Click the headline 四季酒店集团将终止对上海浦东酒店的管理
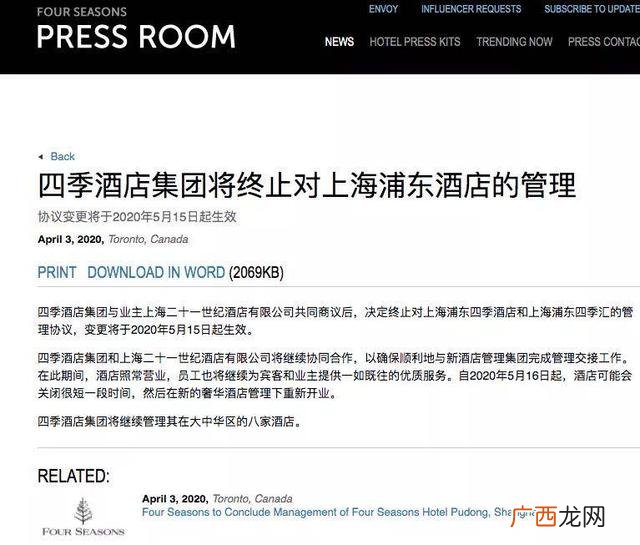This screenshot has height=545, width=640. 307,185
